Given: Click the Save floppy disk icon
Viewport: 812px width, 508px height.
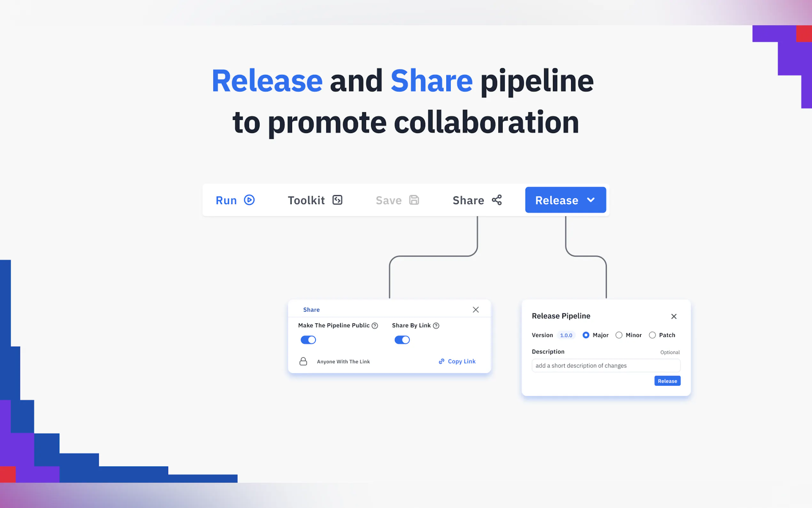Looking at the screenshot, I should pos(414,200).
